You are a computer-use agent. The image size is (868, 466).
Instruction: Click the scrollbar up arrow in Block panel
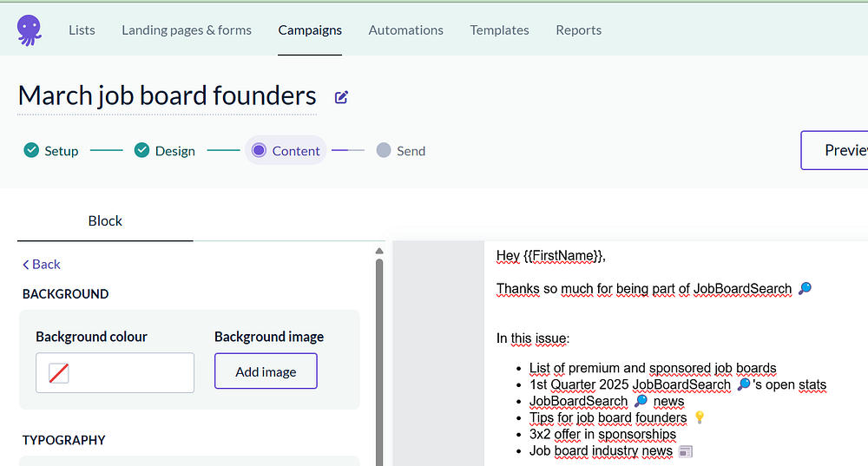tap(378, 252)
